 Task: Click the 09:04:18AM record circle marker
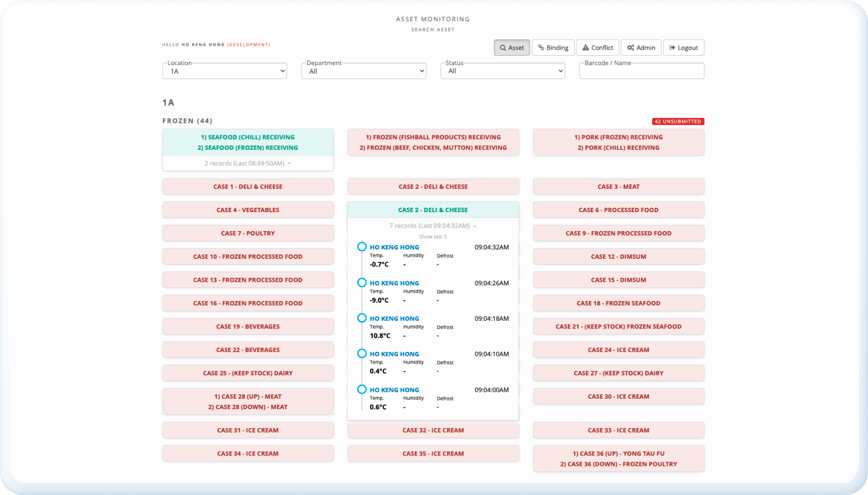coord(362,318)
